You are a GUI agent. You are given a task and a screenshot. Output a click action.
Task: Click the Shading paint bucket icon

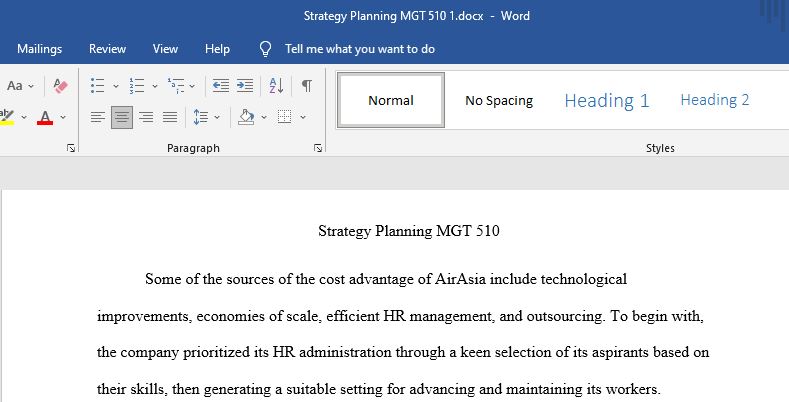[246, 117]
